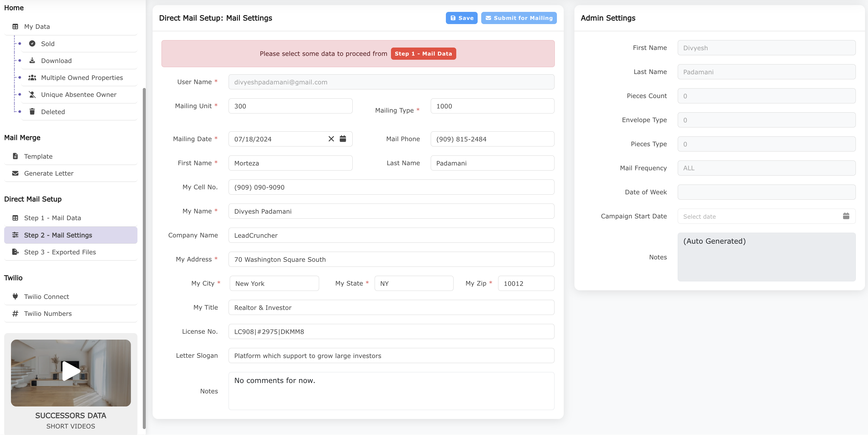Click the Twilio Numbers hash icon
Viewport: 868px width, 435px height.
[x=15, y=313]
